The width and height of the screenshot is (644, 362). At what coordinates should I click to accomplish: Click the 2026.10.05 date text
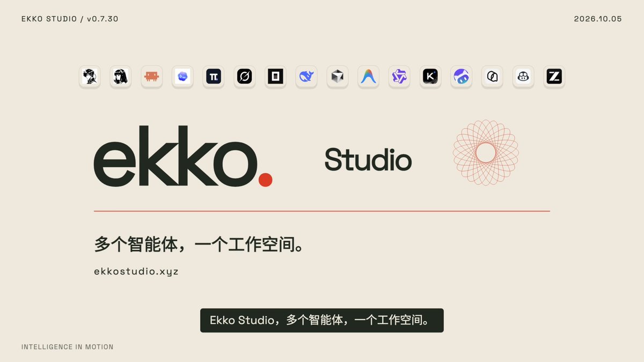click(x=598, y=19)
